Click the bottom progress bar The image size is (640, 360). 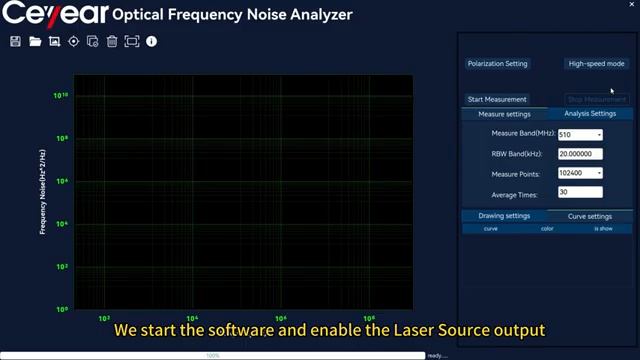click(213, 356)
